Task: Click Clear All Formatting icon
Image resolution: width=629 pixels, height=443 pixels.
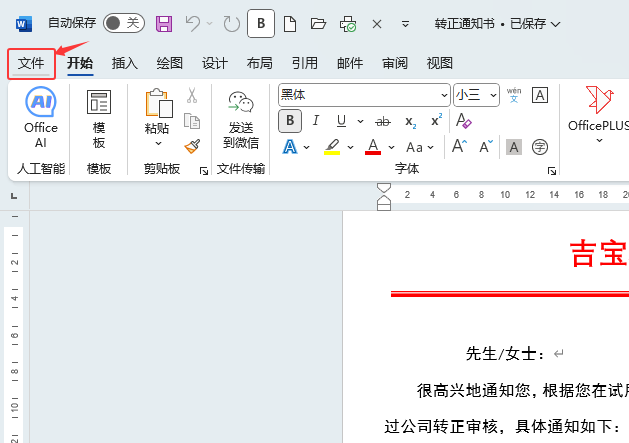Action: click(464, 121)
